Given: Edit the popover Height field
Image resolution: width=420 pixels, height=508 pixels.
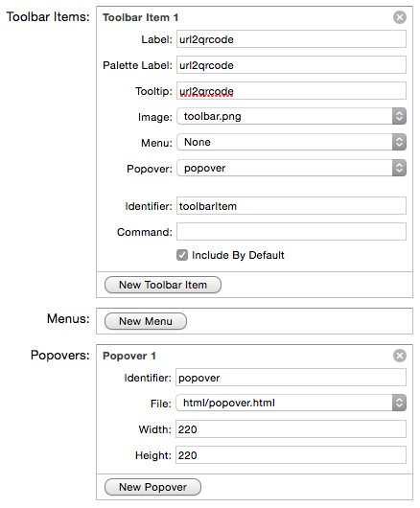Looking at the screenshot, I should (291, 455).
